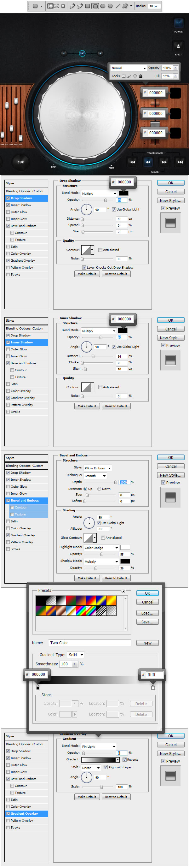The width and height of the screenshot is (189, 868).
Task: Select the Down direction radio button
Action: pyautogui.click(x=99, y=489)
